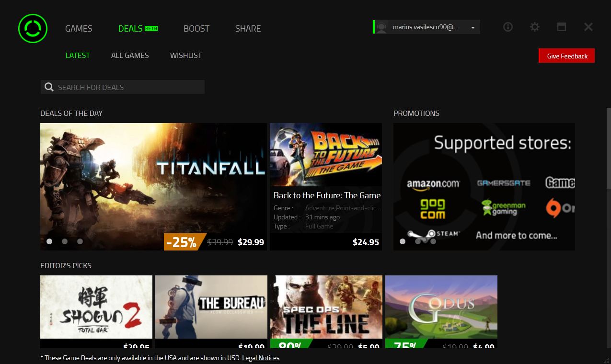
Task: Open the WISHLIST sub-tab
Action: 186,55
